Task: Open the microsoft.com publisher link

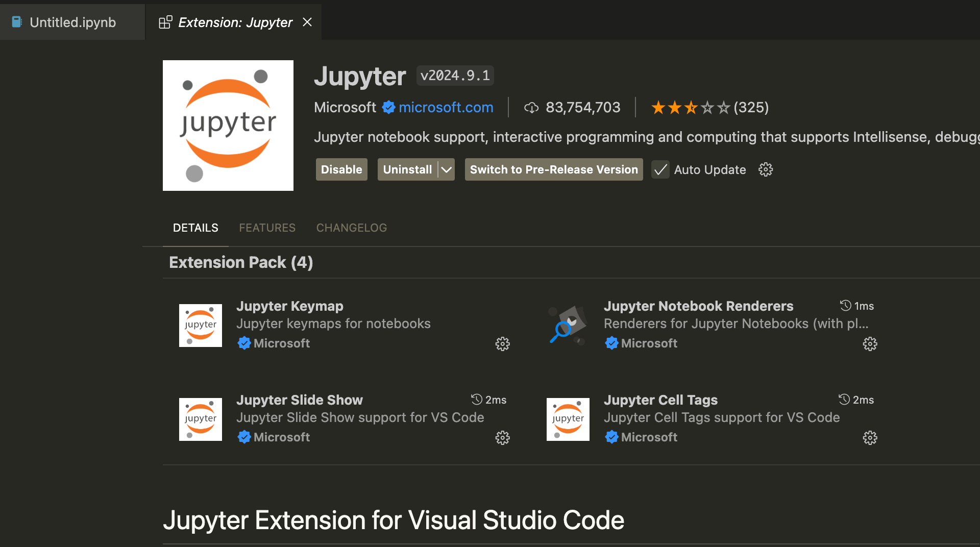Action: coord(446,107)
